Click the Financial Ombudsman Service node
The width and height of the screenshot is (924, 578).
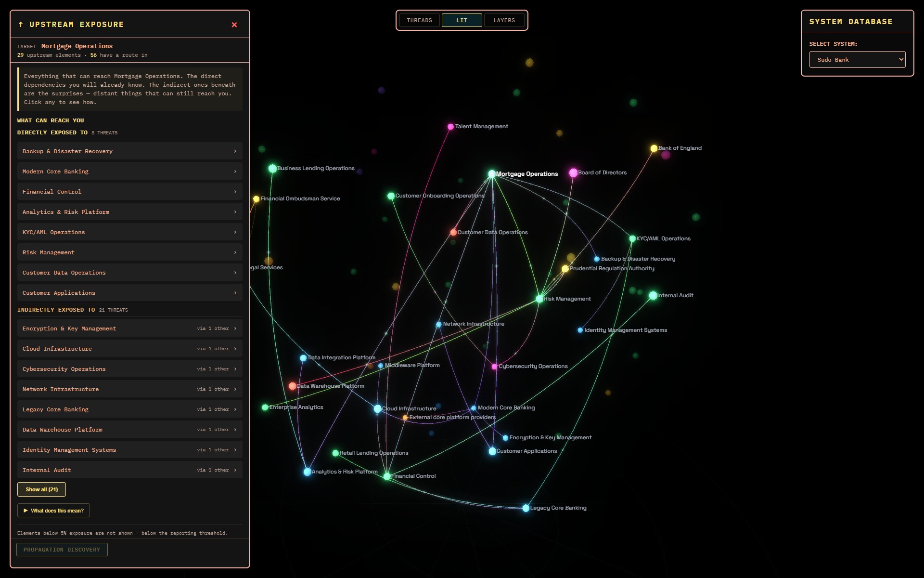(256, 199)
